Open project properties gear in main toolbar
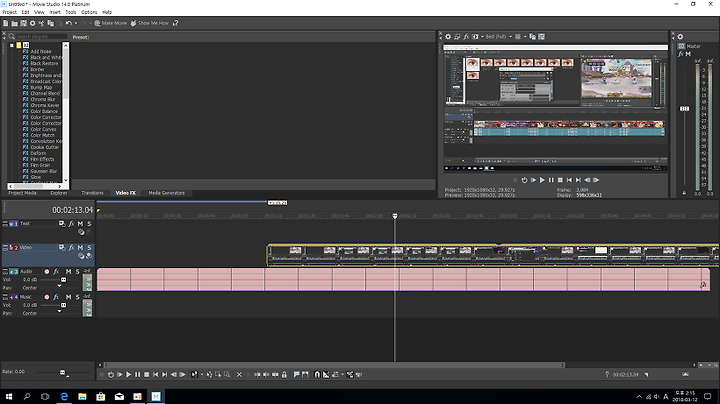Screen dimensions: 720x404 pyautogui.click(x=32, y=23)
